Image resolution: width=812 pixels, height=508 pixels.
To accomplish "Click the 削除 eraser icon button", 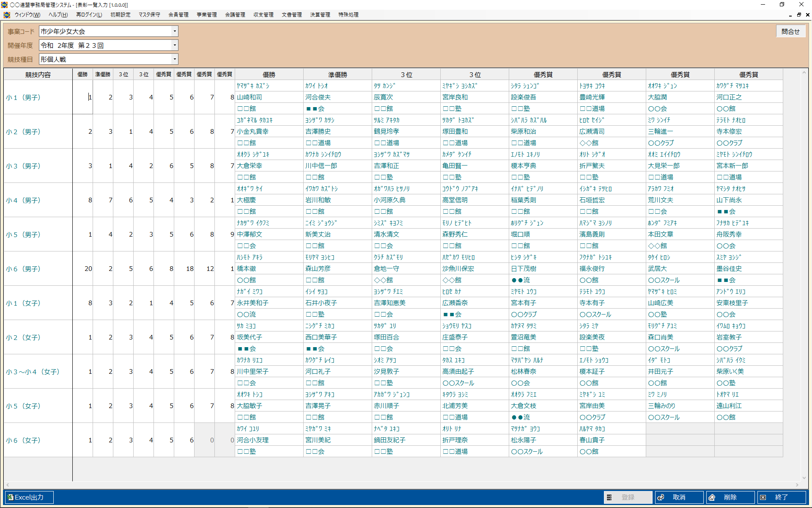I will 712,497.
